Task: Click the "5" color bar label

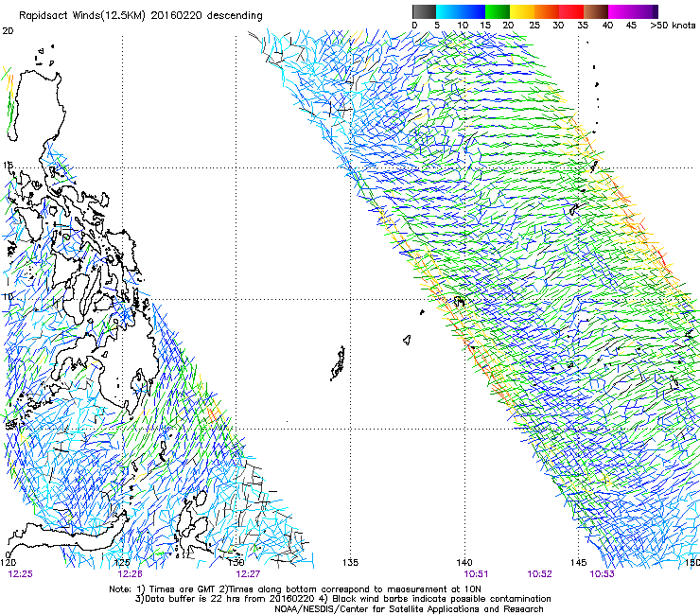Action: point(437,26)
